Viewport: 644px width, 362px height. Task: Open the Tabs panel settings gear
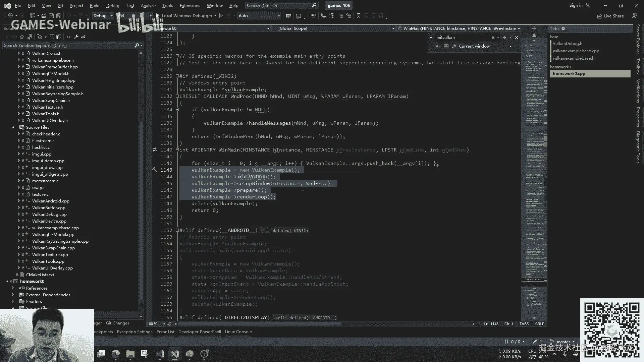point(563,28)
